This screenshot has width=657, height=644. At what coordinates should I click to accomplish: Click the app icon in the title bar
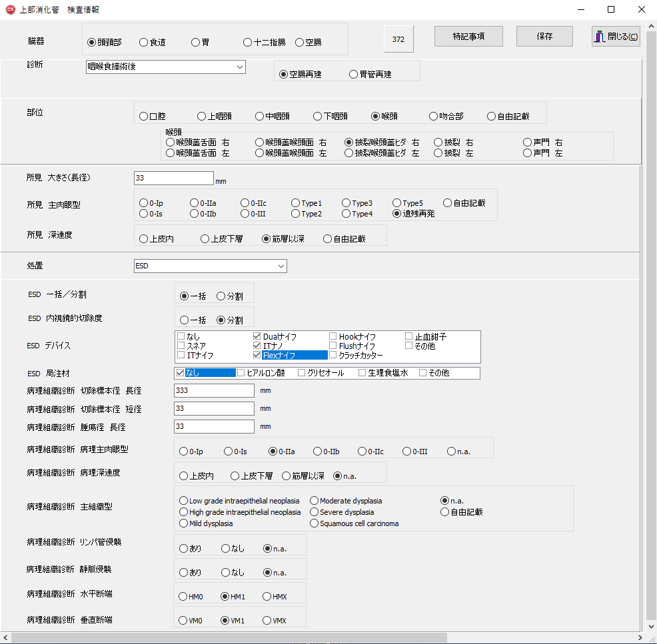pyautogui.click(x=10, y=9)
